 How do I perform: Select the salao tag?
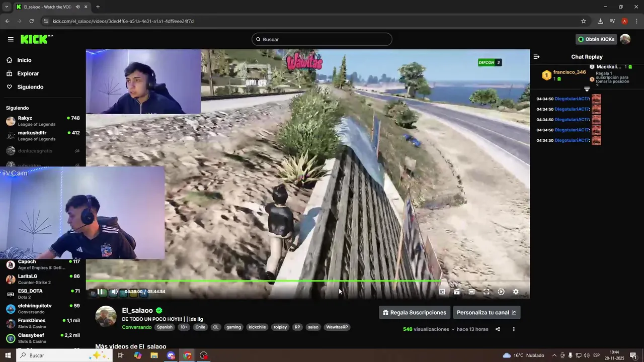pos(313,327)
